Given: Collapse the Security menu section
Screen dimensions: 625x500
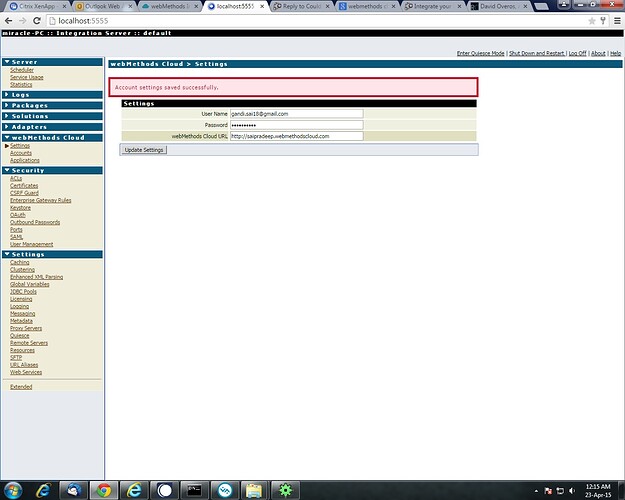Looking at the screenshot, I should click(x=52, y=171).
